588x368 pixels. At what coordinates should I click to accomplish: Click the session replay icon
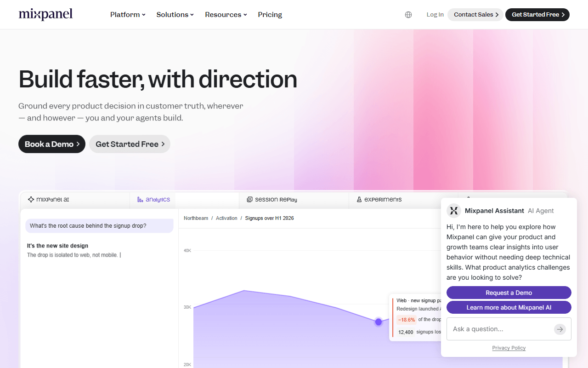click(249, 200)
